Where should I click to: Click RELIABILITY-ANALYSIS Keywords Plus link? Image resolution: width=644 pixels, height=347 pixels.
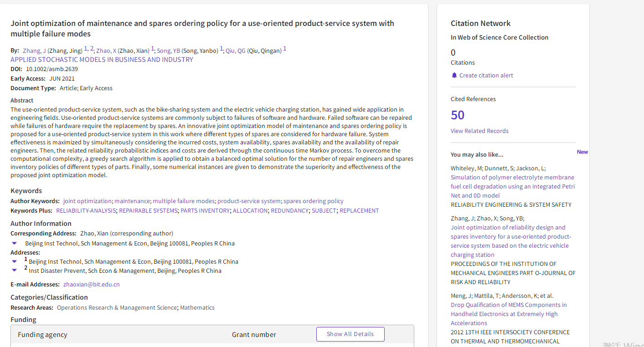[86, 211]
